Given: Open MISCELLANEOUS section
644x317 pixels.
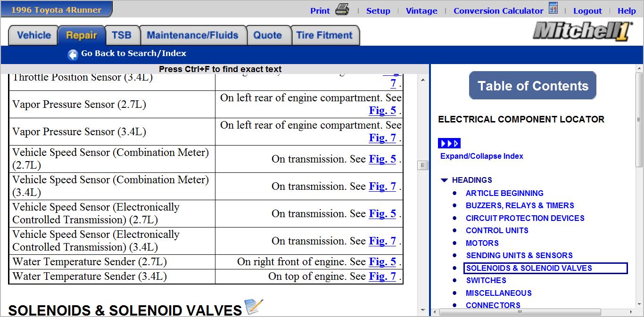Looking at the screenshot, I should (x=498, y=293).
